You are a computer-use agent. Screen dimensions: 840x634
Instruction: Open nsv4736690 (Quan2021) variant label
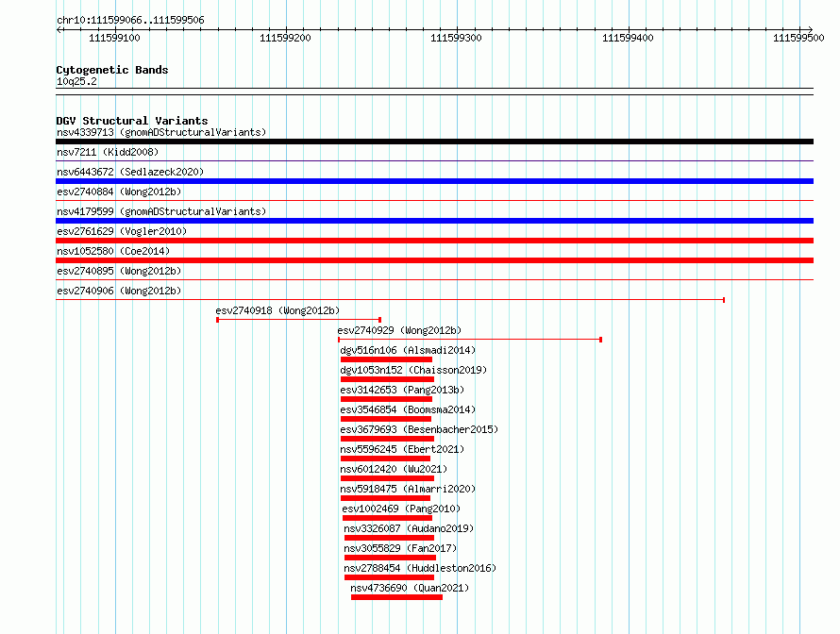410,588
